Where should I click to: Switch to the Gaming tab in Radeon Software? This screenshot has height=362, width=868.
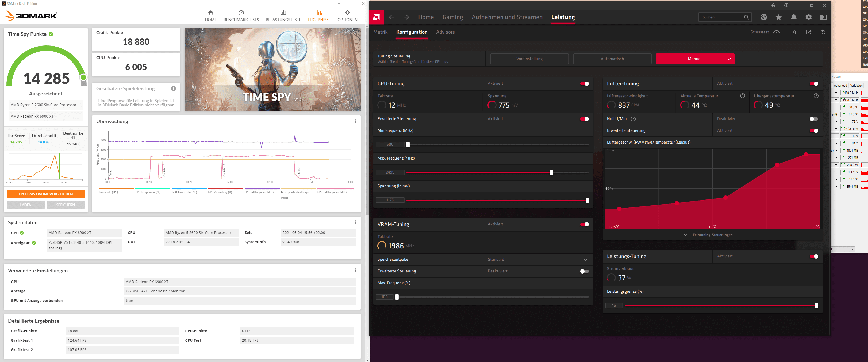[452, 17]
